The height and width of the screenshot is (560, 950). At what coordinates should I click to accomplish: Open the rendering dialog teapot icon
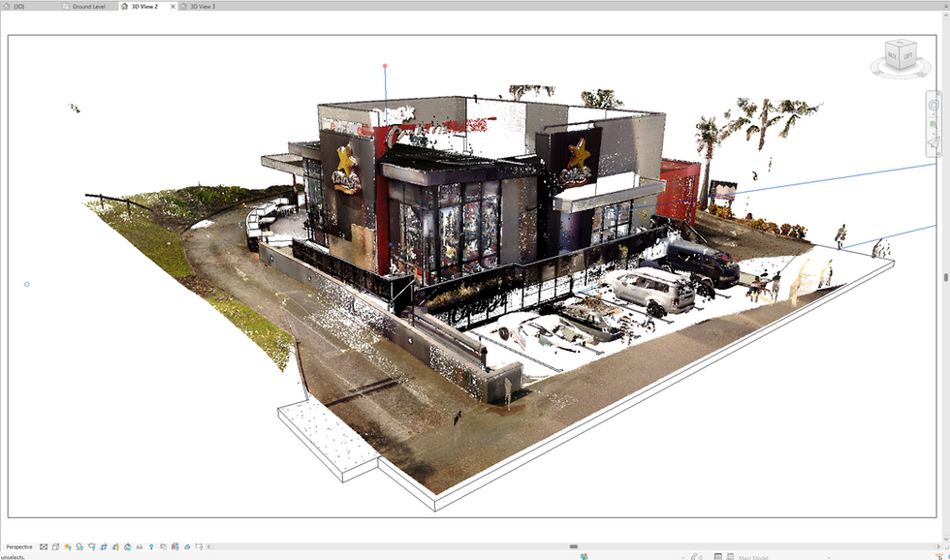click(91, 546)
